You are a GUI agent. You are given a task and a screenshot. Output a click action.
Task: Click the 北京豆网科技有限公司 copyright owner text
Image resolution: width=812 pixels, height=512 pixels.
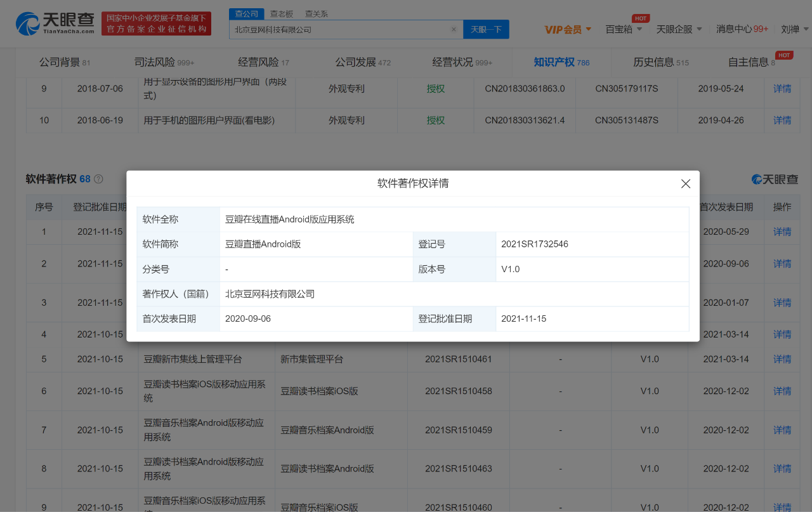[x=270, y=294]
